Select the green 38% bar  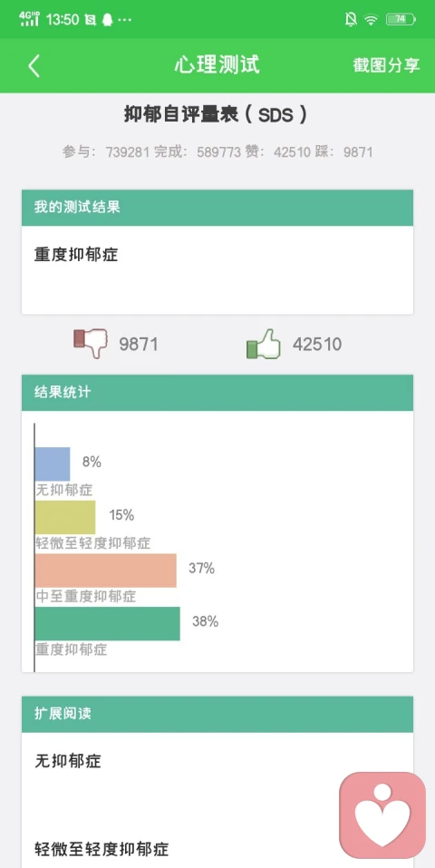click(107, 623)
